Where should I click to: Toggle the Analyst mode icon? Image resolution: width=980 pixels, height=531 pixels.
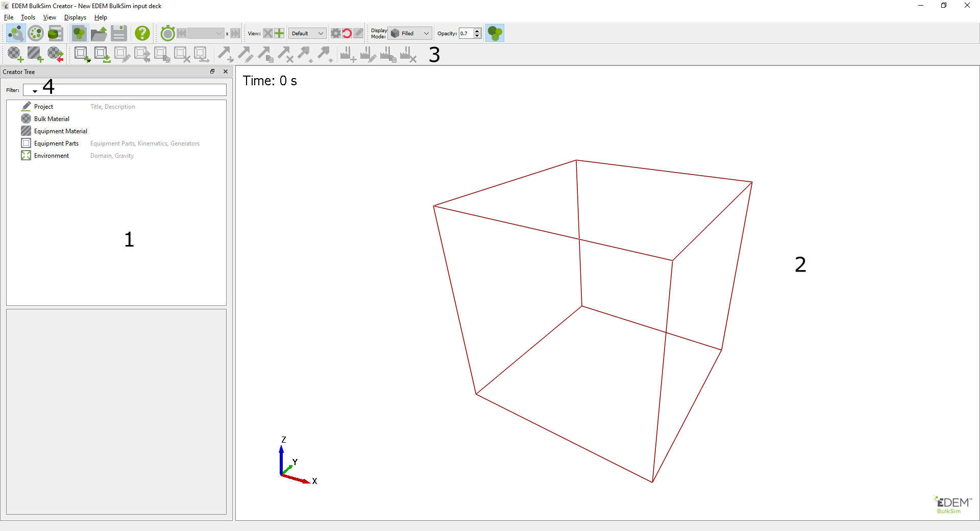pos(55,33)
